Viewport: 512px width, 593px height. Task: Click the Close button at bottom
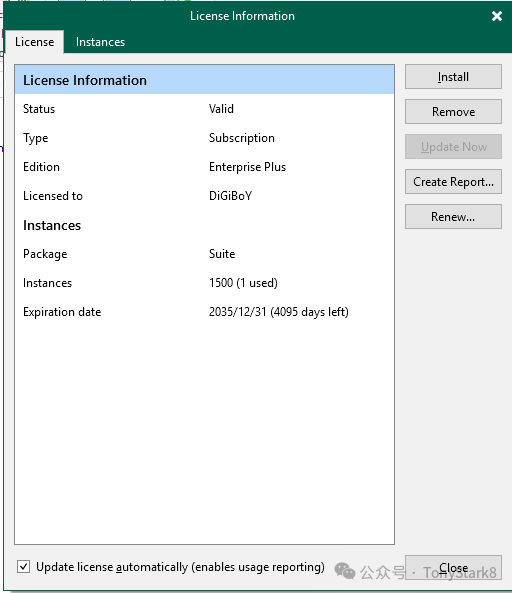[x=453, y=567]
